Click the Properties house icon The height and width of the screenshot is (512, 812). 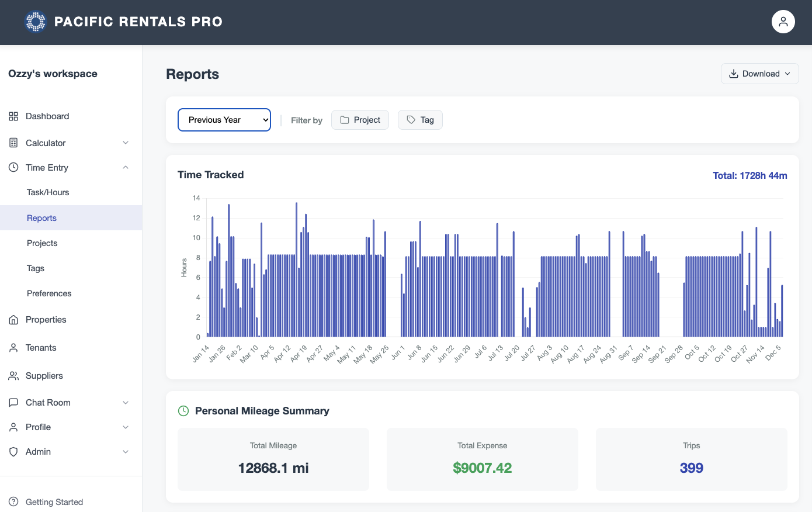[x=13, y=320]
